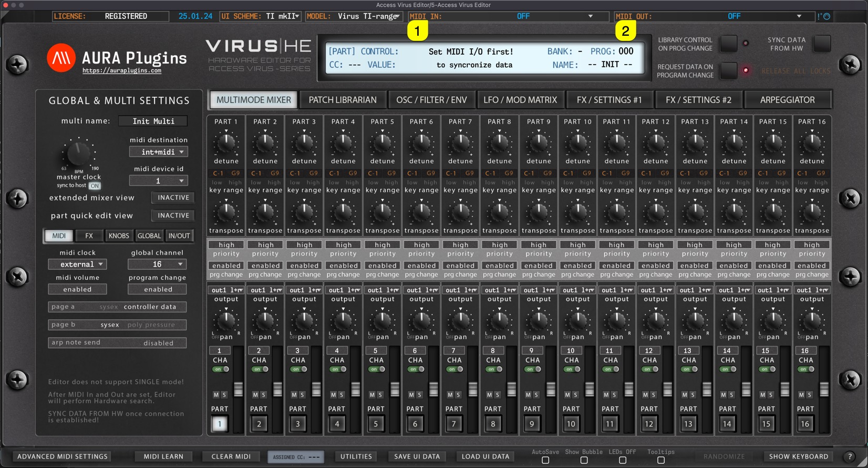Mute Part 1 with its M button
868x468 pixels.
click(x=216, y=394)
